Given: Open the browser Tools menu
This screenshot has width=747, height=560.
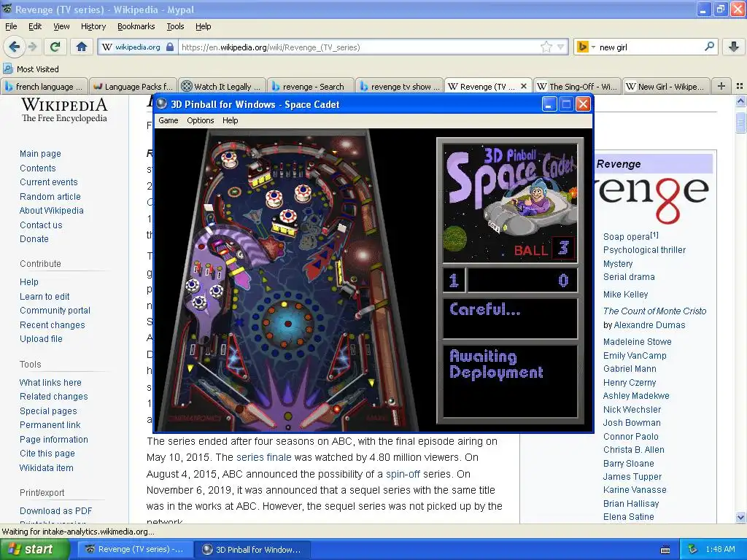Looking at the screenshot, I should click(175, 26).
